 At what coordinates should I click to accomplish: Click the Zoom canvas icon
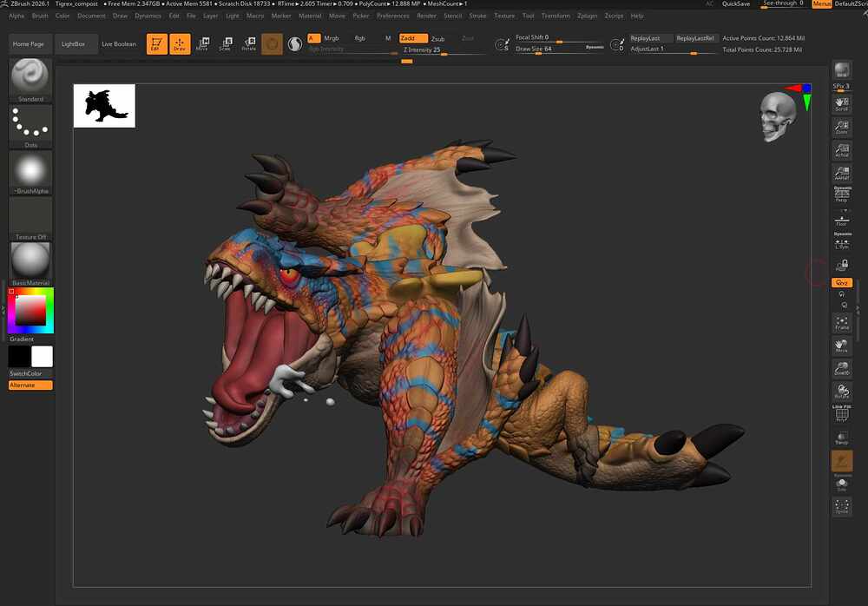tap(842, 128)
